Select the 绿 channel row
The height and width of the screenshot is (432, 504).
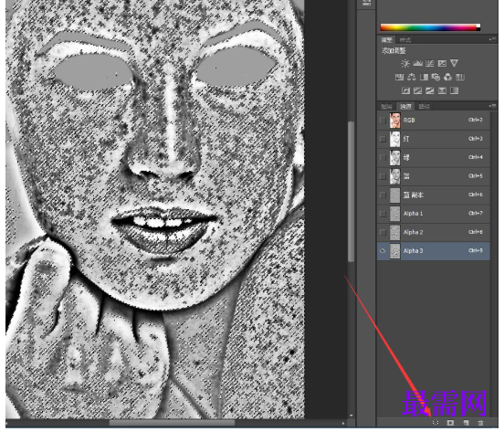(x=434, y=157)
